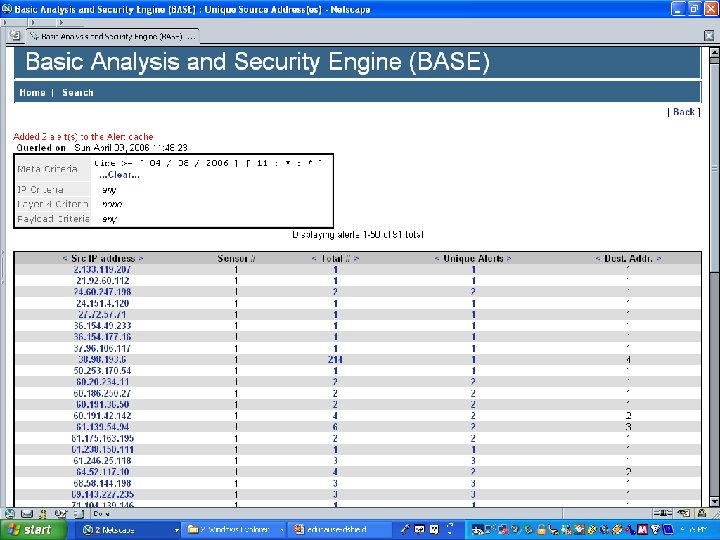Image resolution: width=720 pixels, height=540 pixels.
Task: Open source address 60.191.42.142
Action: pyautogui.click(x=102, y=416)
